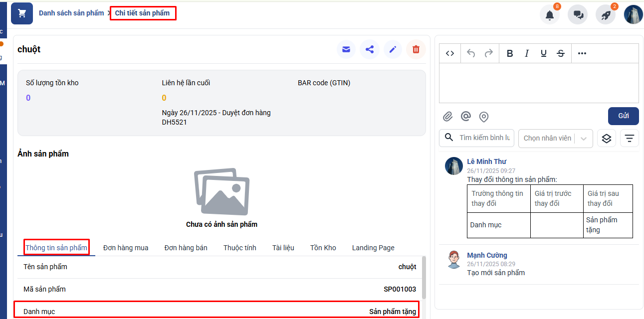This screenshot has width=644, height=319.
Task: Open more editor options (three dots)
Action: pyautogui.click(x=582, y=54)
